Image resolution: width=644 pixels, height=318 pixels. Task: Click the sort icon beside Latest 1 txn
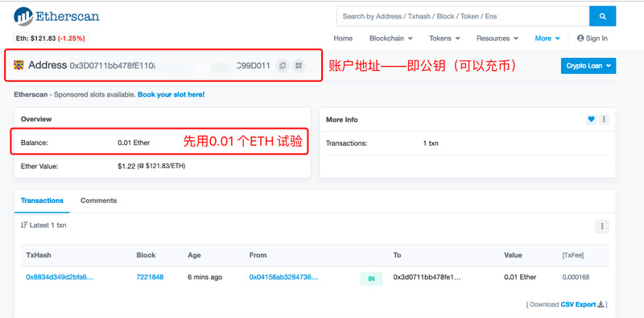pyautogui.click(x=24, y=225)
